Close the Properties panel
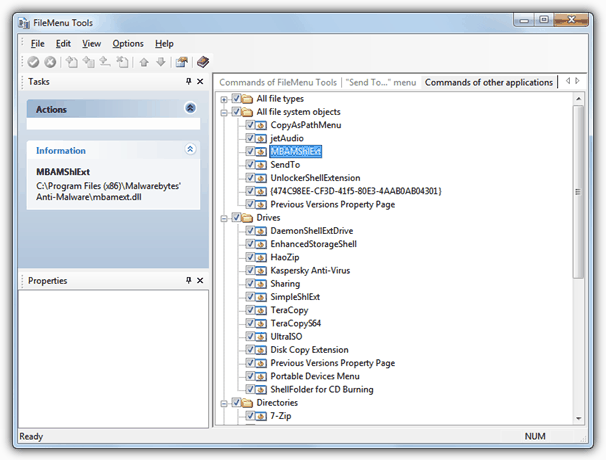 200,280
